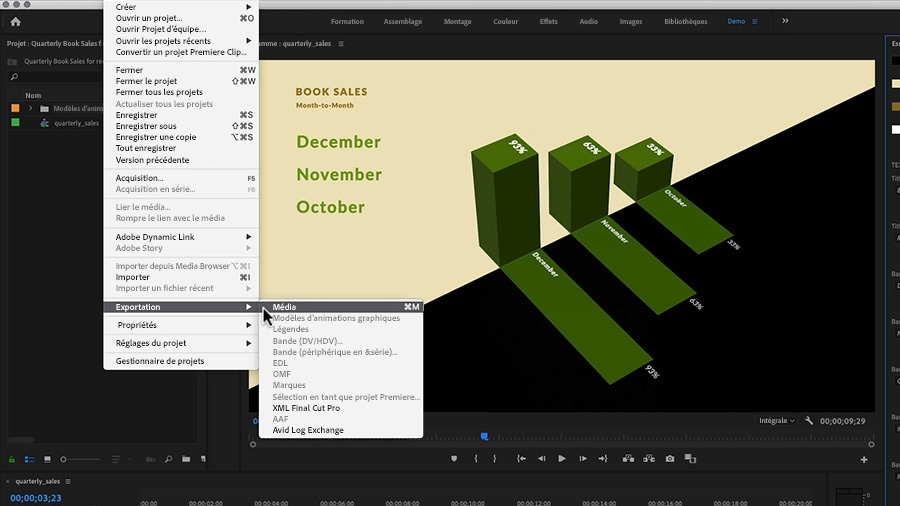900x506 pixels.
Task: Click the Home icon
Action: click(15, 22)
